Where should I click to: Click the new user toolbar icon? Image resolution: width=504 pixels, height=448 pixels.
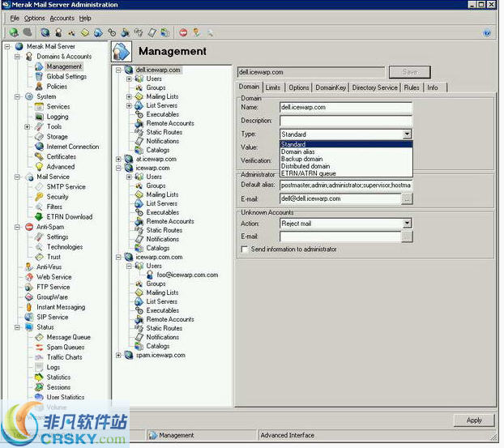click(58, 32)
